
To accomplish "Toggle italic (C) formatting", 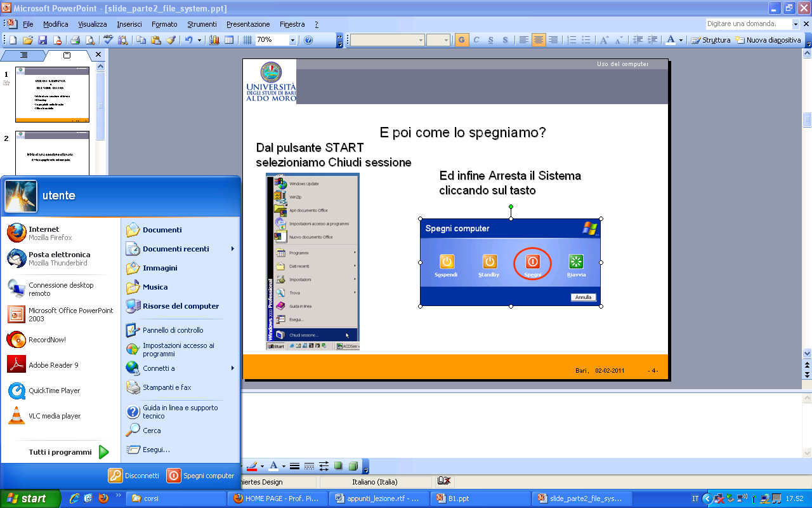I will 476,40.
